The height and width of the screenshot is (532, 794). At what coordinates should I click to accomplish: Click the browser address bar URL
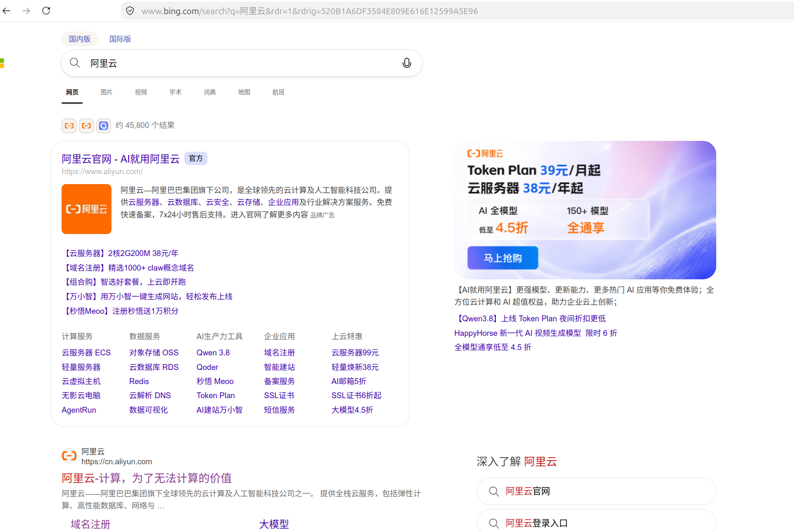[x=309, y=11]
